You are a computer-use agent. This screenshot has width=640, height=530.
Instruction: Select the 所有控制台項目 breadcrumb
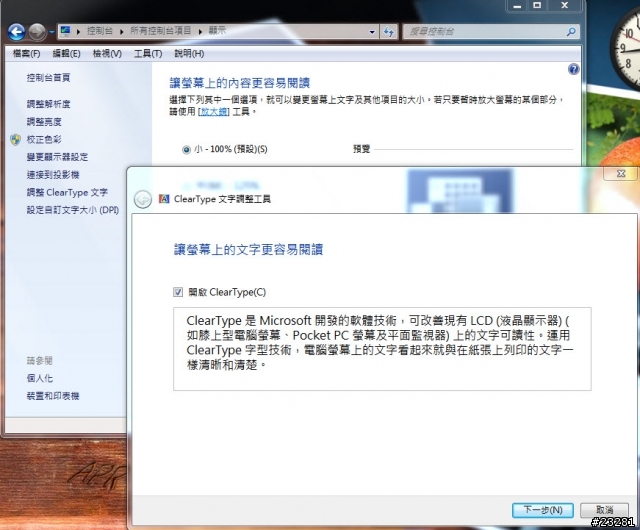(x=160, y=31)
